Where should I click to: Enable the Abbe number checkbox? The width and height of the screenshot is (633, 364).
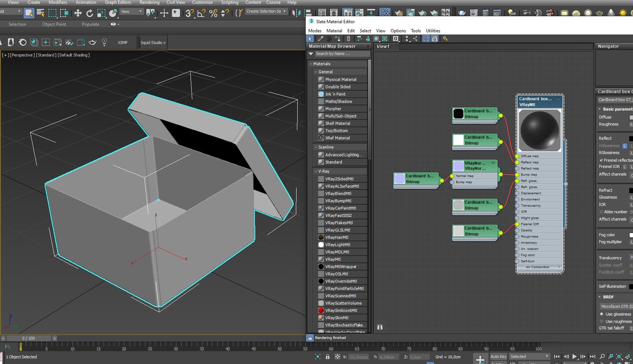(x=601, y=212)
